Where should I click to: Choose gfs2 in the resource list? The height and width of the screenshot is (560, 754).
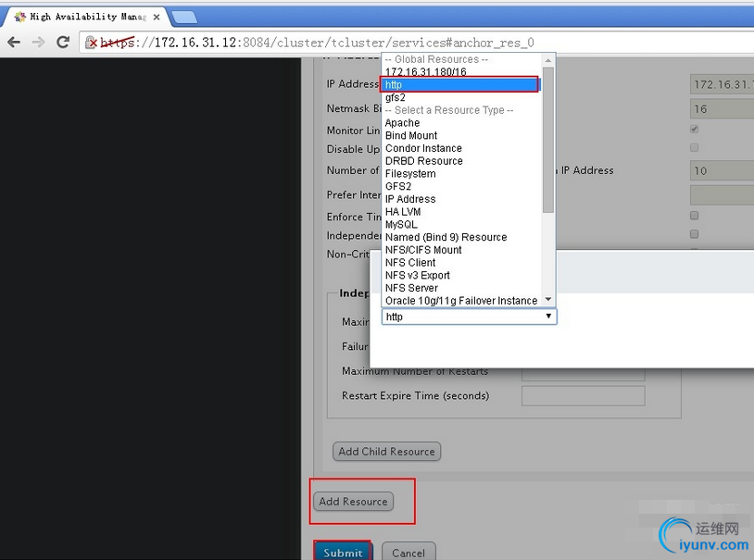pos(396,97)
